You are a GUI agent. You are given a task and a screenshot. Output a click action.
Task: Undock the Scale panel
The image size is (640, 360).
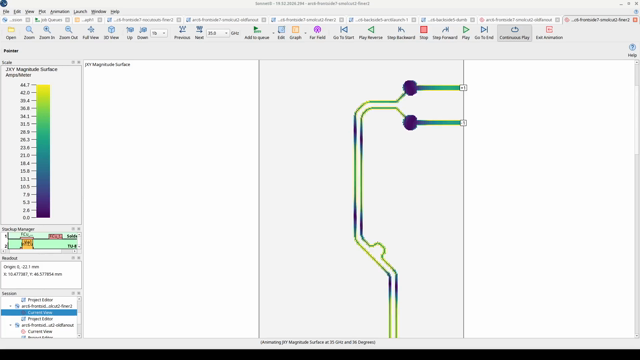point(73,62)
